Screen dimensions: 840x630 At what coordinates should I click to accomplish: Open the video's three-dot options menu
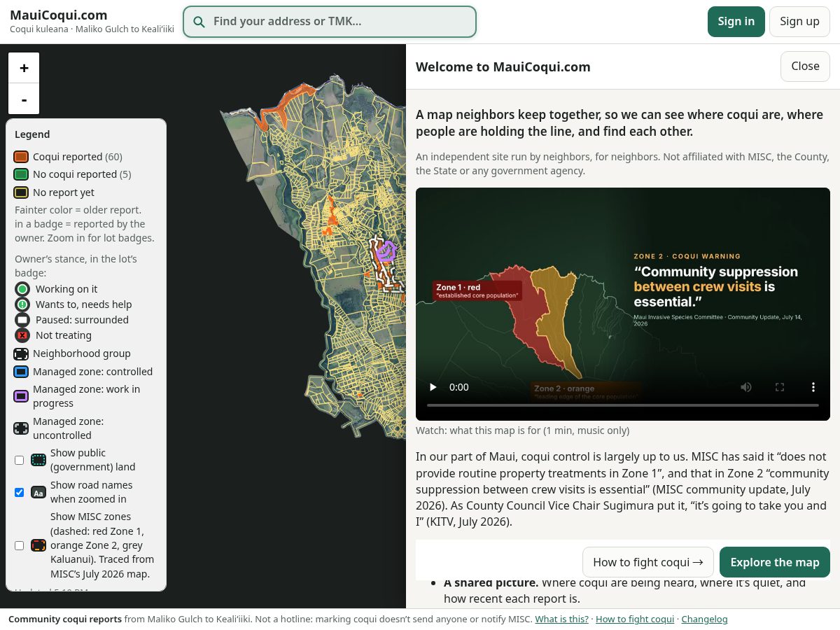coord(813,387)
